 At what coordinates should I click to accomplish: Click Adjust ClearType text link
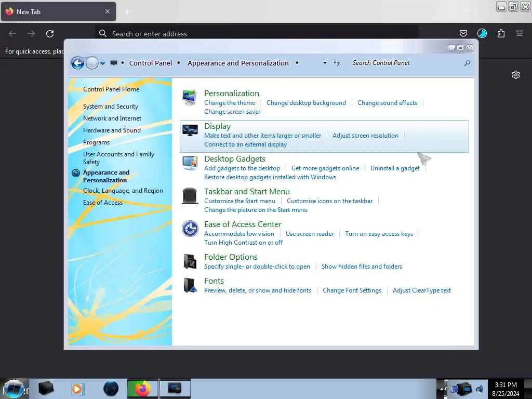tap(422, 290)
